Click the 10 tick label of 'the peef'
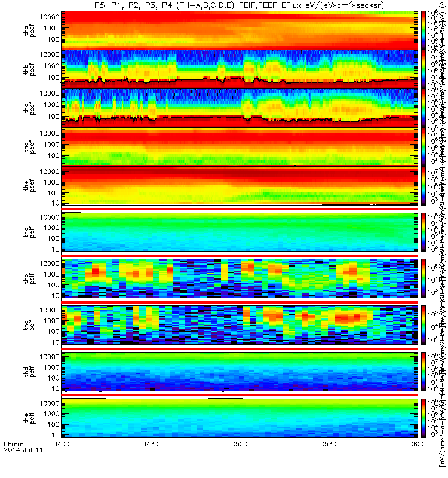The width and height of the screenshot is (448, 478). (56, 203)
